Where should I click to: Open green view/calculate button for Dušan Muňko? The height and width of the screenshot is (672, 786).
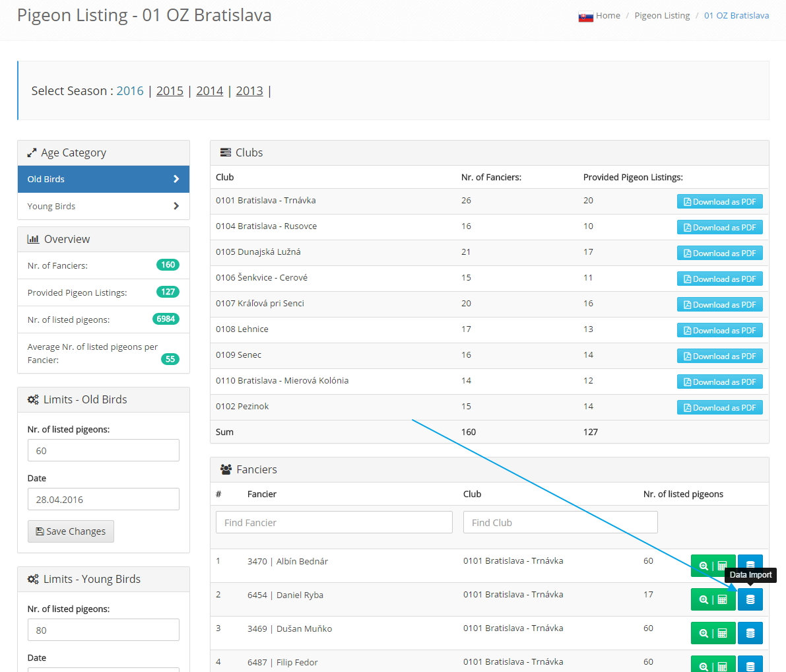(x=713, y=633)
